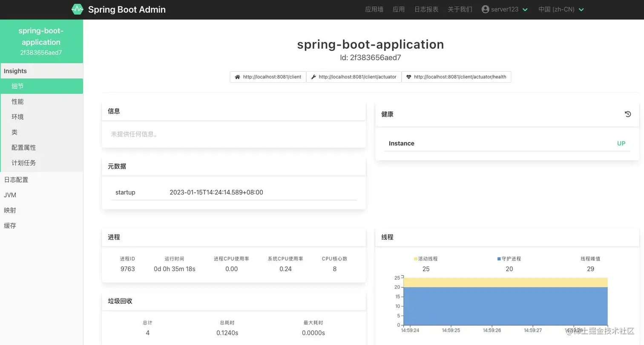Click the startup metadata key
Viewport: 644px width, 345px height.
[x=125, y=192]
